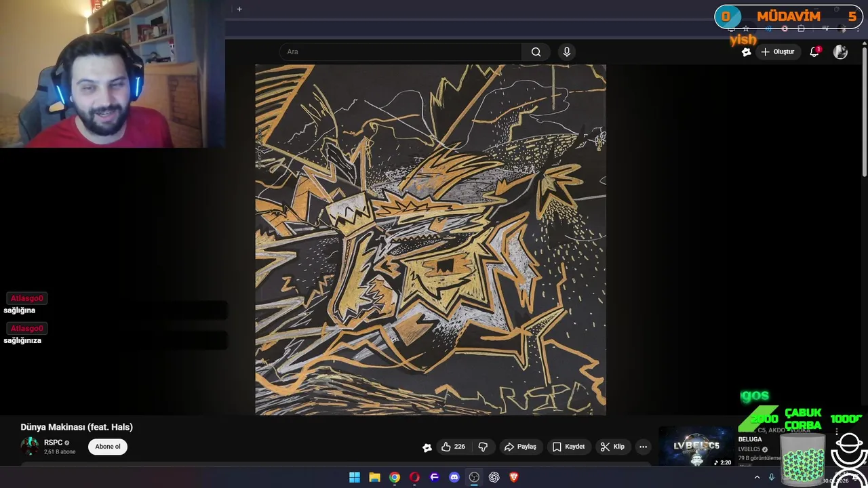Launch Google Chrome from taskbar
868x488 pixels.
pyautogui.click(x=395, y=477)
